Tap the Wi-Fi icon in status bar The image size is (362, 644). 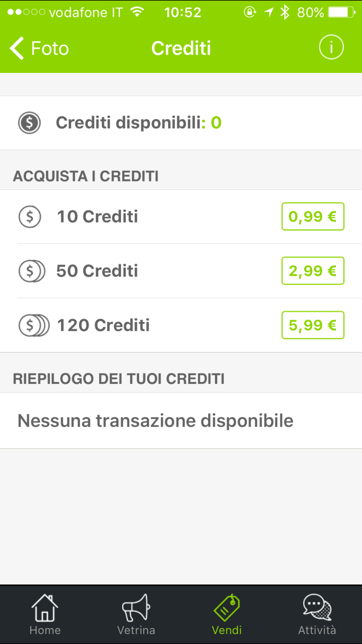point(137,12)
